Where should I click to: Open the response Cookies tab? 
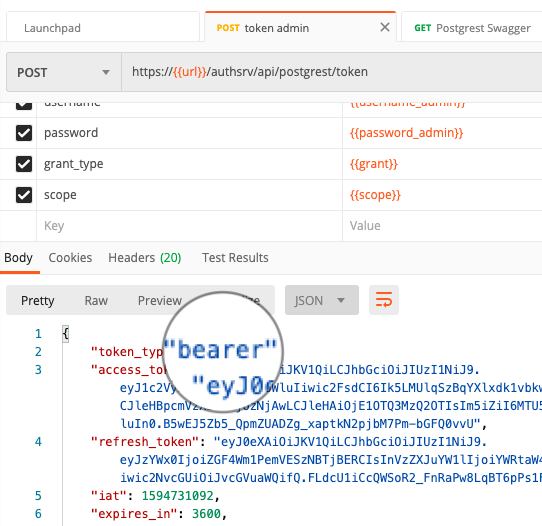click(x=70, y=258)
